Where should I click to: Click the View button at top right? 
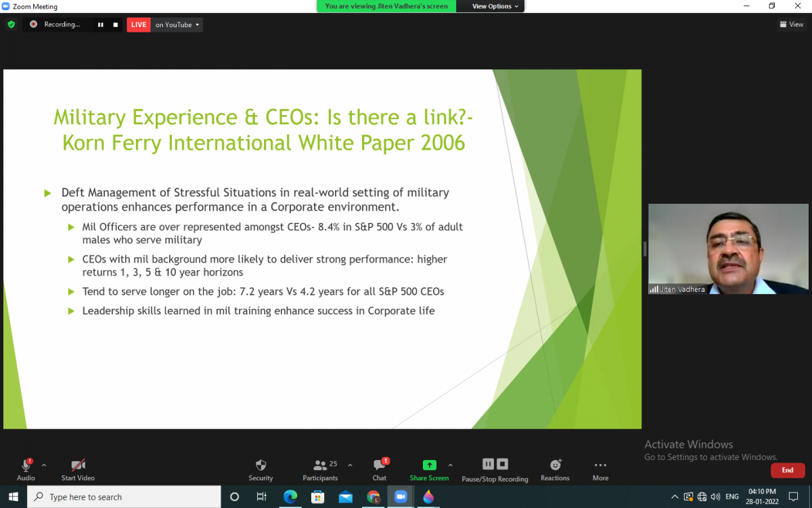792,24
